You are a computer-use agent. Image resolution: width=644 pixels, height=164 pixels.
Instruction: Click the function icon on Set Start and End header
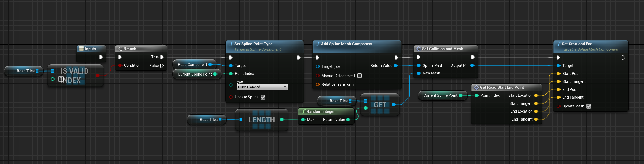(559, 44)
